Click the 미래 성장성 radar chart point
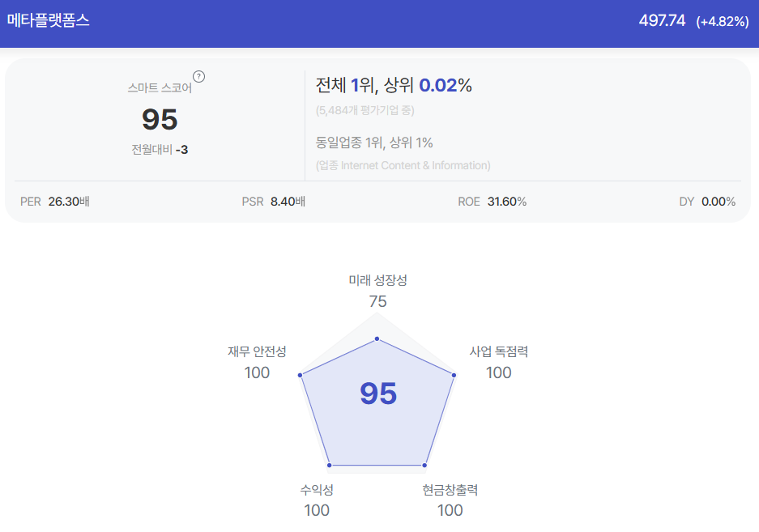 (377, 338)
